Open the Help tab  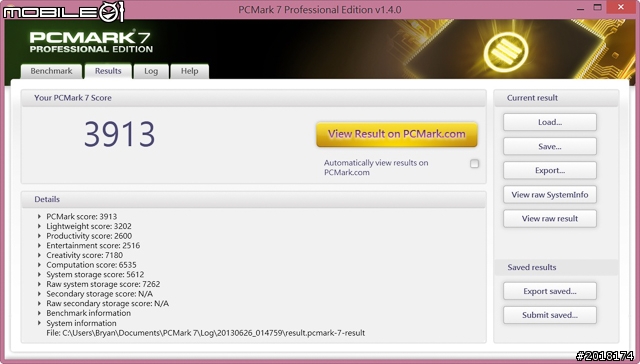pos(189,71)
